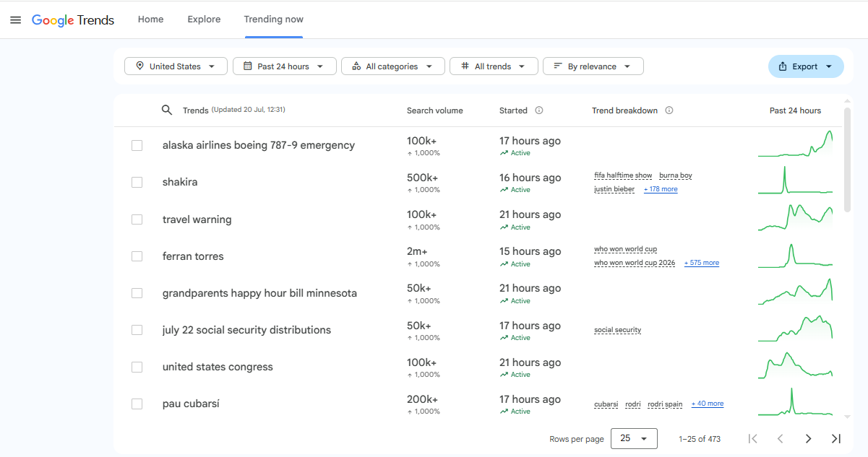
Task: Click the Export button
Action: (x=806, y=66)
